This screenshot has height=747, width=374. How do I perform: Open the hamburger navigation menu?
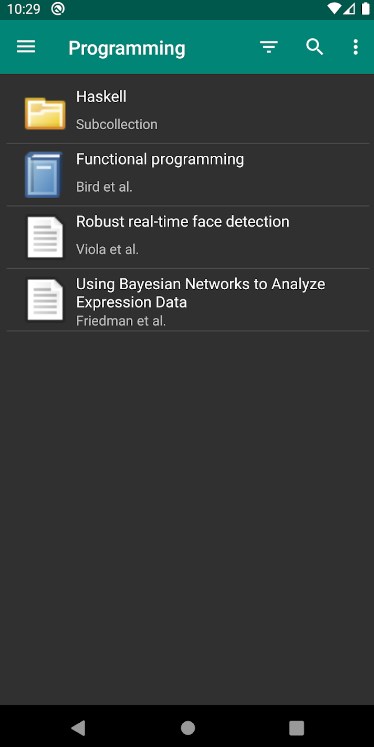pyautogui.click(x=26, y=47)
